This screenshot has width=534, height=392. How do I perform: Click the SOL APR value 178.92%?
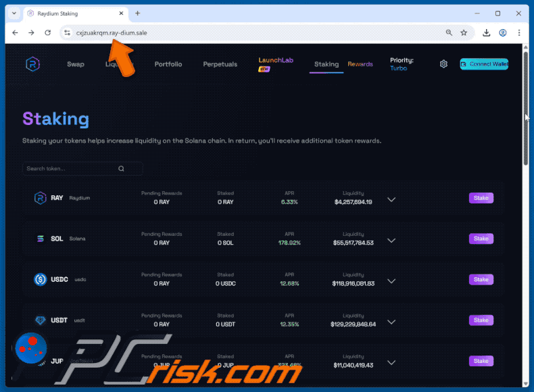289,243
